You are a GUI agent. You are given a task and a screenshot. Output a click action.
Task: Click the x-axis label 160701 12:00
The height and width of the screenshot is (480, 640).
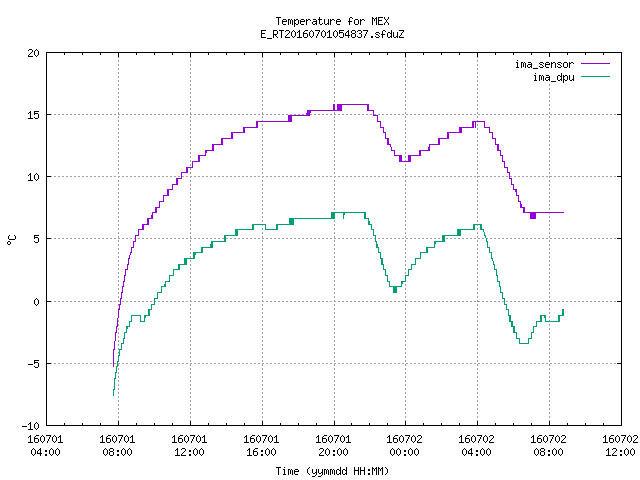(x=189, y=446)
